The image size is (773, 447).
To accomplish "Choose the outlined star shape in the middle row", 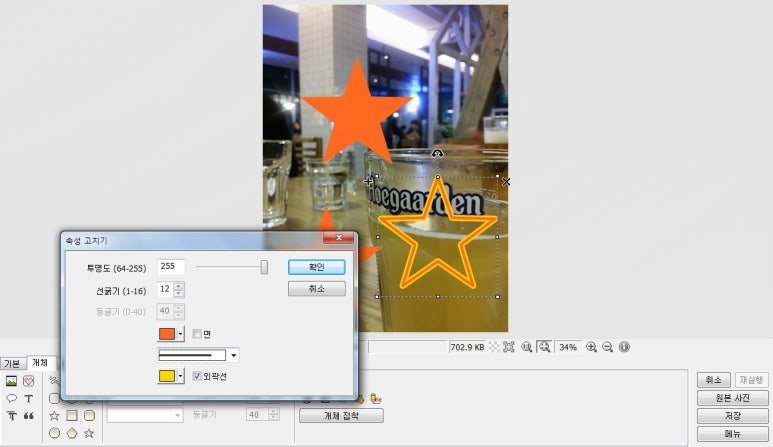I will 54,416.
